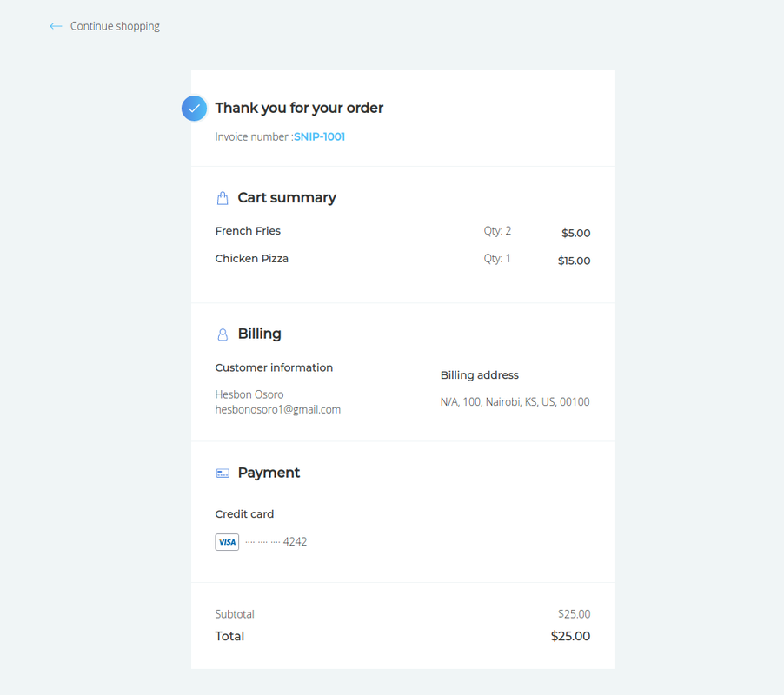
Task: Click the Qty: 2 quantity label
Action: pyautogui.click(x=497, y=231)
